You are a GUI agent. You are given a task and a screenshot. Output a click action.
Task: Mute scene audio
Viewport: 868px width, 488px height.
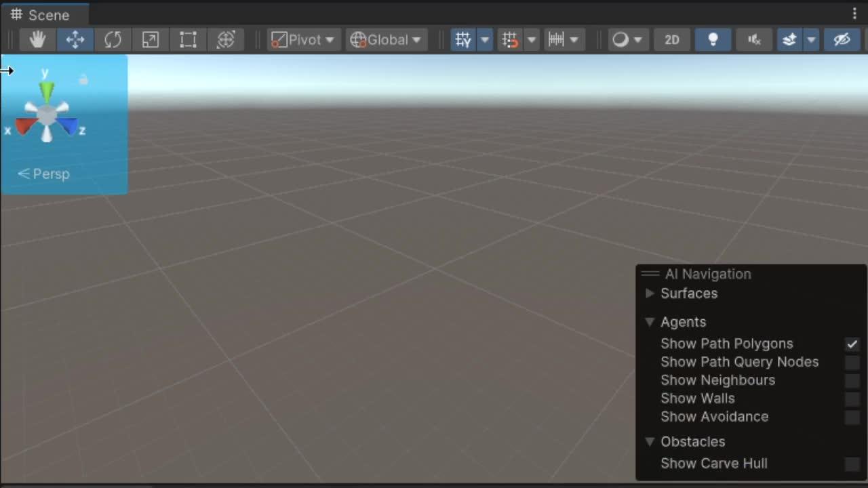coord(753,39)
